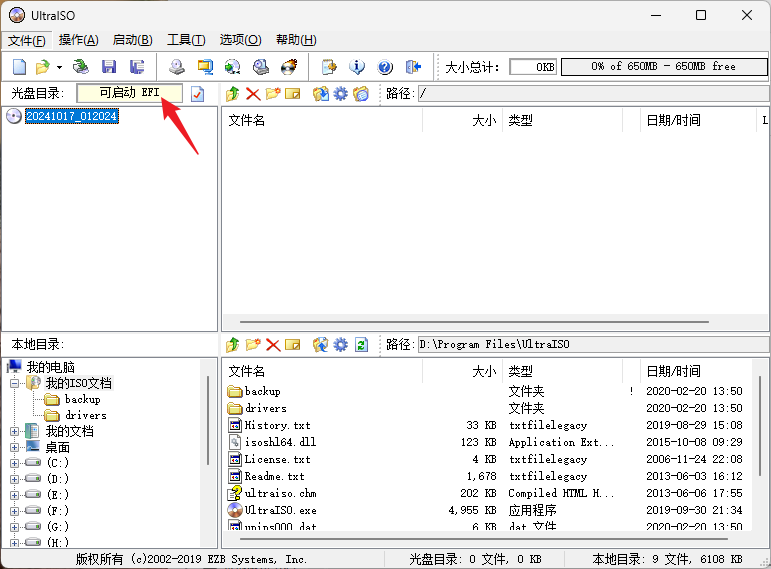Expand the (G:) drive node

[14, 527]
